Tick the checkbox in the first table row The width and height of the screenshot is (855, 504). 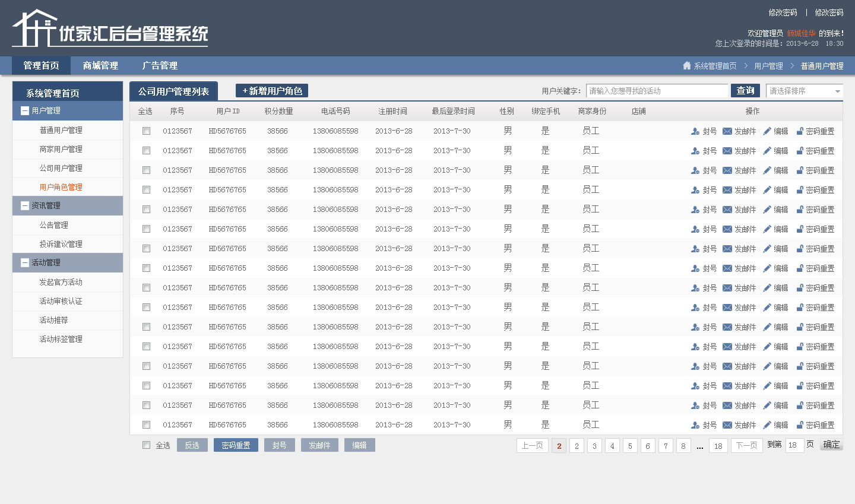146,131
